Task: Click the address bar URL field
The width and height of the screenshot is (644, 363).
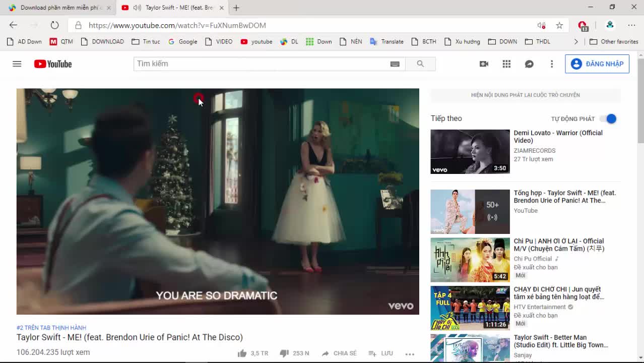Action: [x=302, y=25]
